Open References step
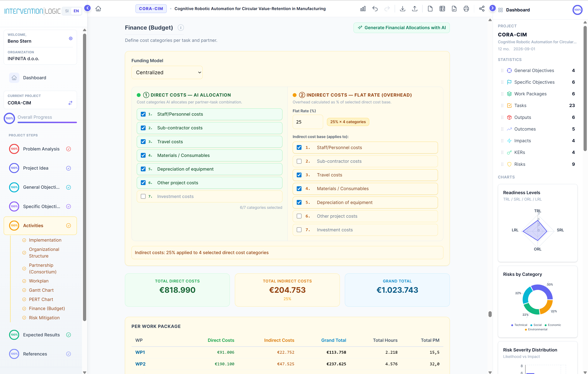 pyautogui.click(x=40, y=354)
